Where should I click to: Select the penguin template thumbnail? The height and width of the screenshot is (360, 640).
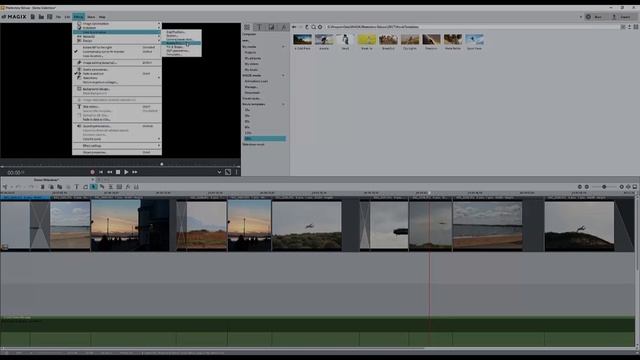(x=345, y=40)
